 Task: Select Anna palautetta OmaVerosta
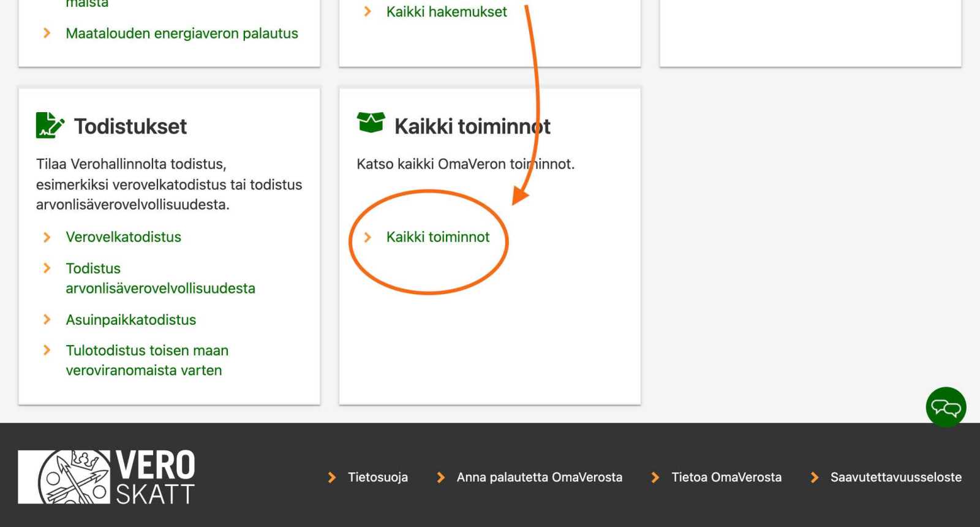(539, 477)
